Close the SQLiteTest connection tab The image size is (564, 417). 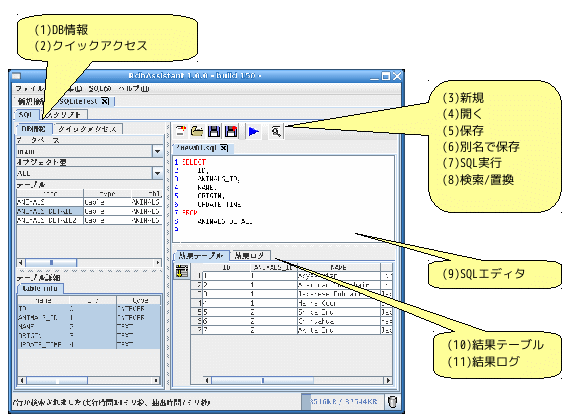(x=105, y=101)
